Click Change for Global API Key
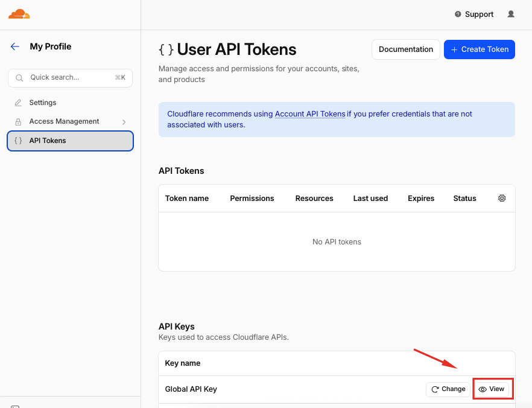532x408 pixels. pyautogui.click(x=448, y=389)
